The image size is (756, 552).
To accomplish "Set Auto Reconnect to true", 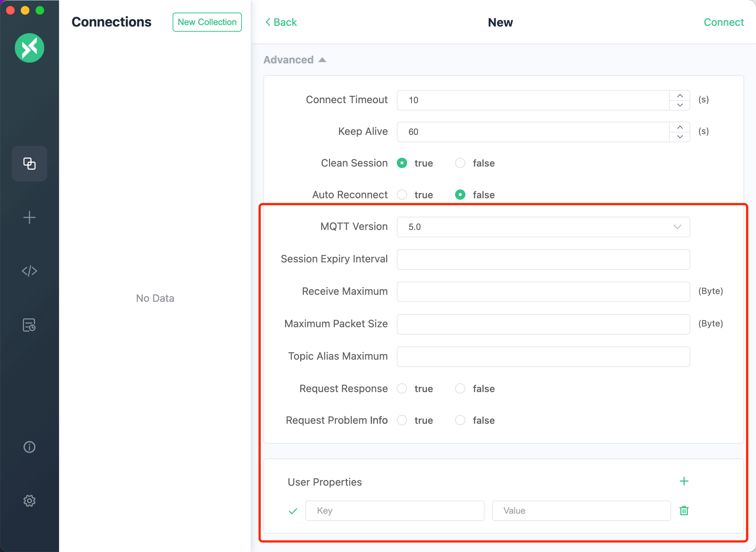I will point(402,195).
